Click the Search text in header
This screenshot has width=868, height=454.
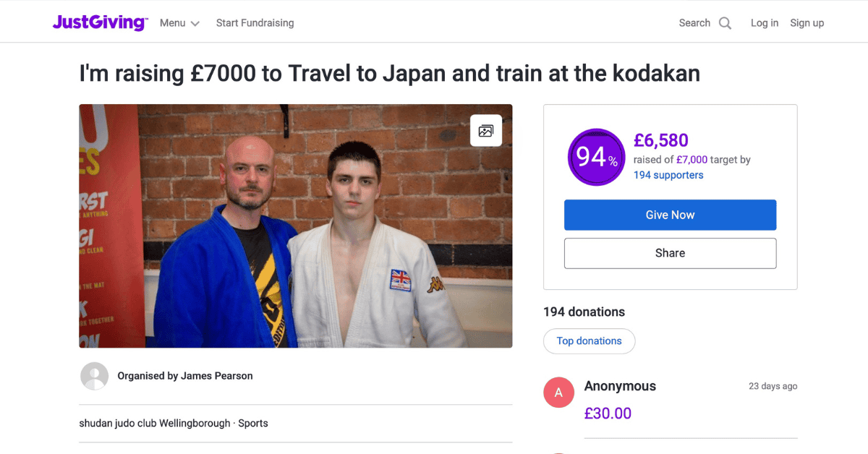tap(694, 23)
